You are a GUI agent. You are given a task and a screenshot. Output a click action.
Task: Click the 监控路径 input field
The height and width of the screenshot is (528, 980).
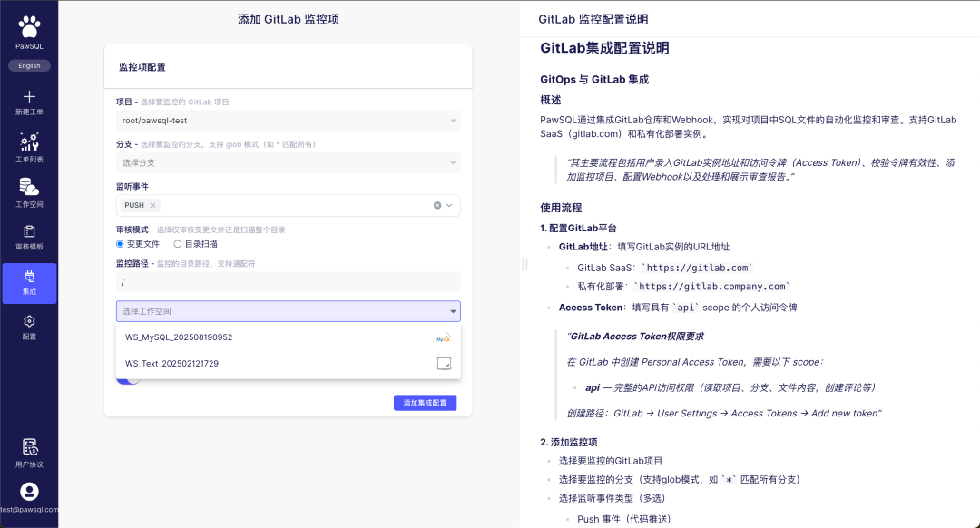point(289,282)
